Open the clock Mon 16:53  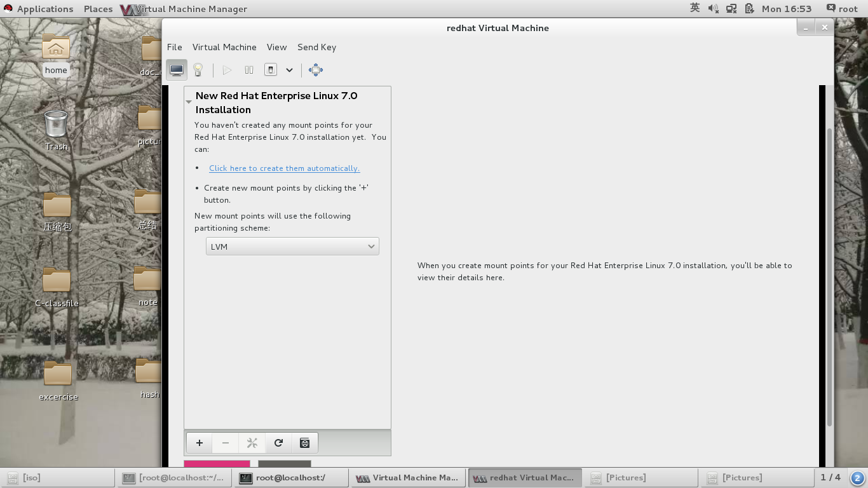(x=787, y=9)
